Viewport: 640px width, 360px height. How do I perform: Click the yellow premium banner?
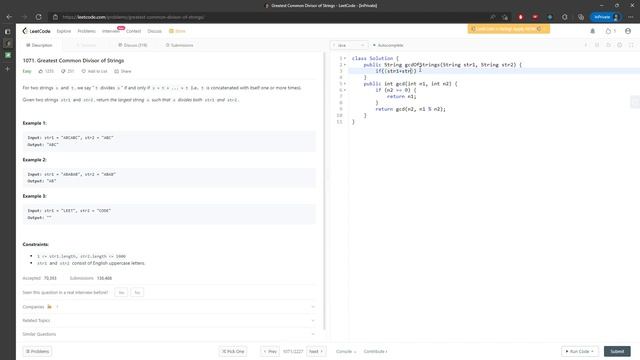(x=509, y=29)
